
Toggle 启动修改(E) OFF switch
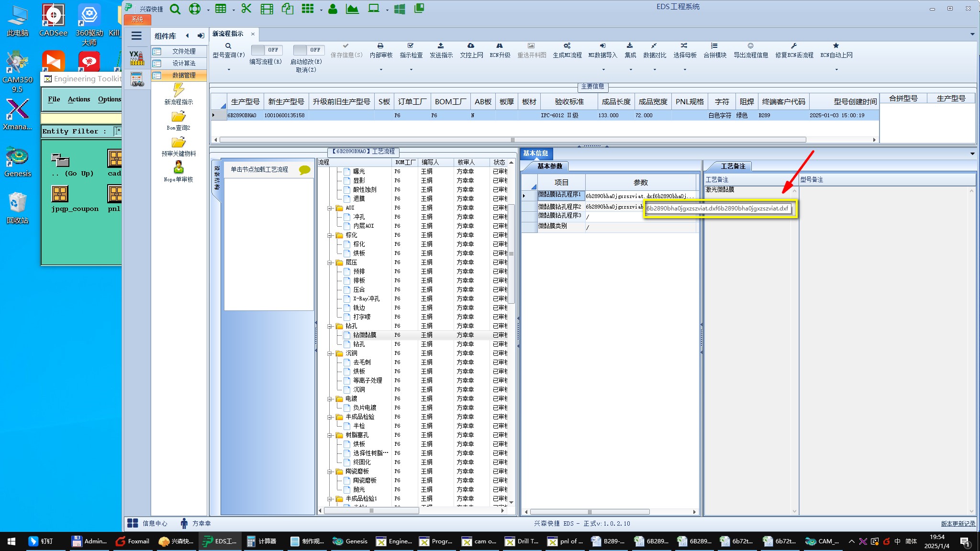tap(309, 50)
